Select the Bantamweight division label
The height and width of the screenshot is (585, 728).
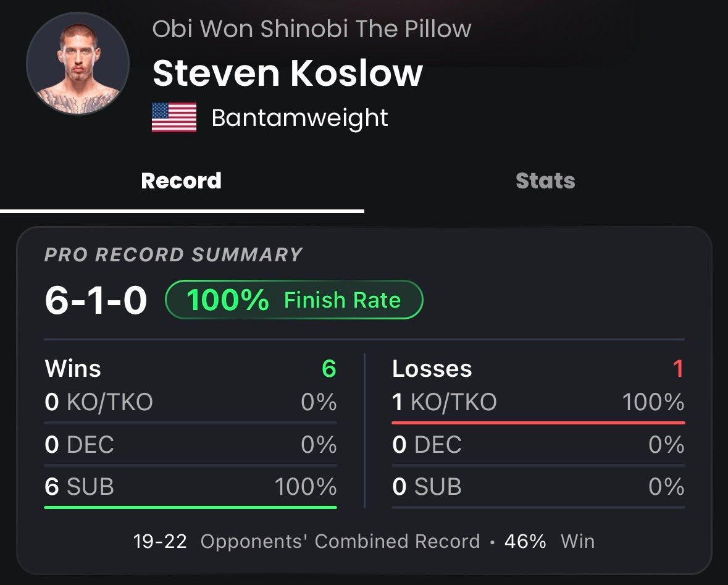tap(299, 118)
